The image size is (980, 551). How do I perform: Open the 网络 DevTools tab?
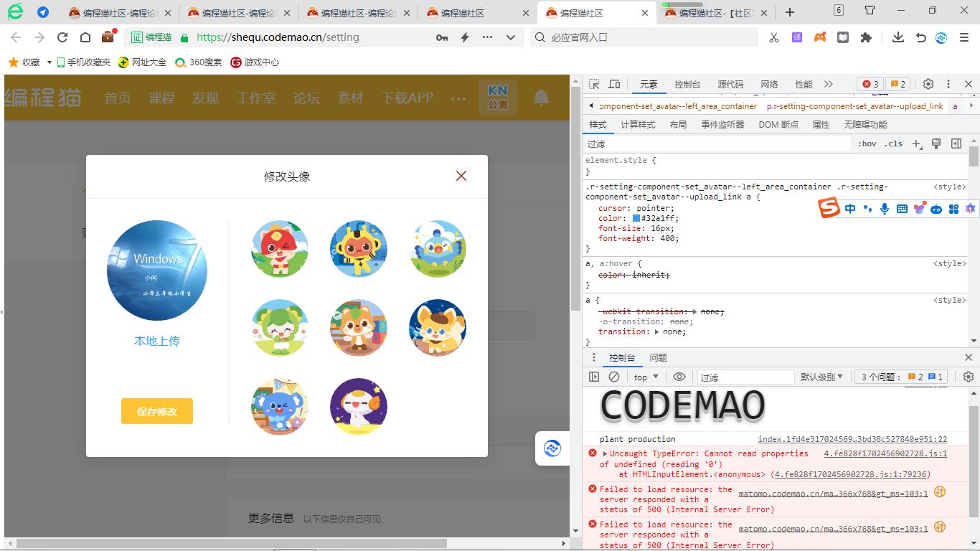(x=769, y=84)
